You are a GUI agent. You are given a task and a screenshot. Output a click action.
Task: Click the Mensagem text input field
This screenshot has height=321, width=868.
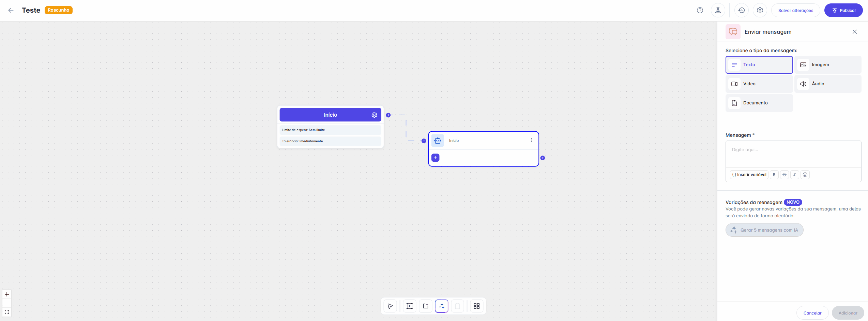tap(793, 154)
